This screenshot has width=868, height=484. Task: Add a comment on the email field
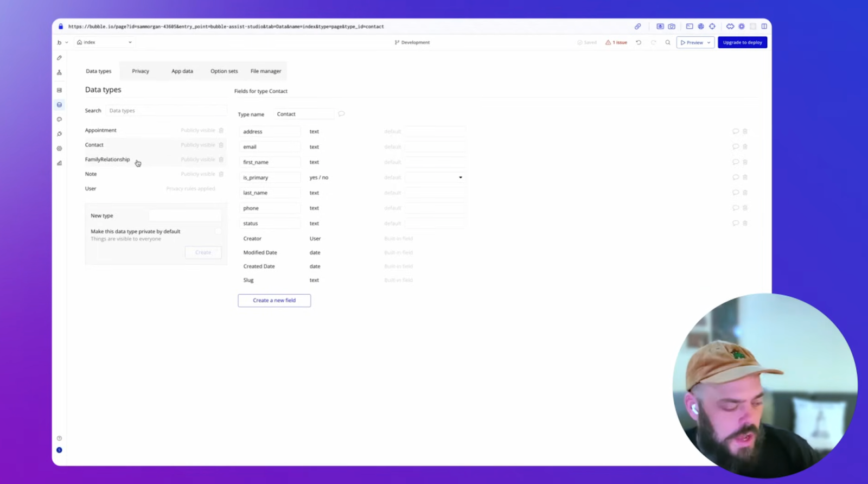pos(735,147)
